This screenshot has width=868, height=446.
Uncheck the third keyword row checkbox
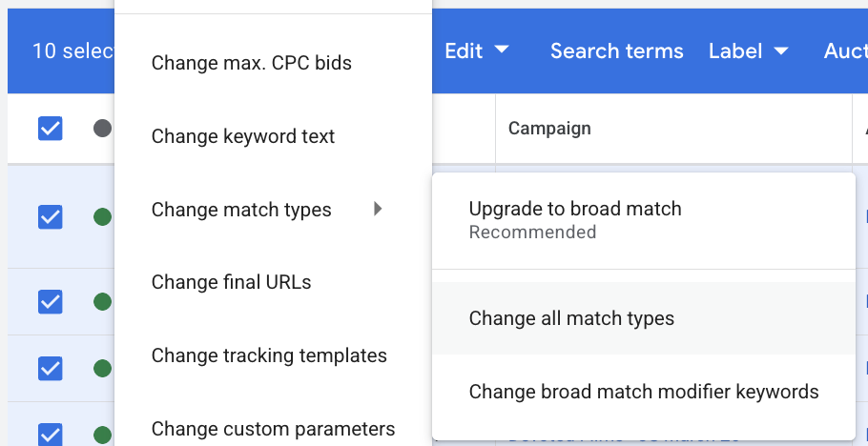(x=51, y=367)
